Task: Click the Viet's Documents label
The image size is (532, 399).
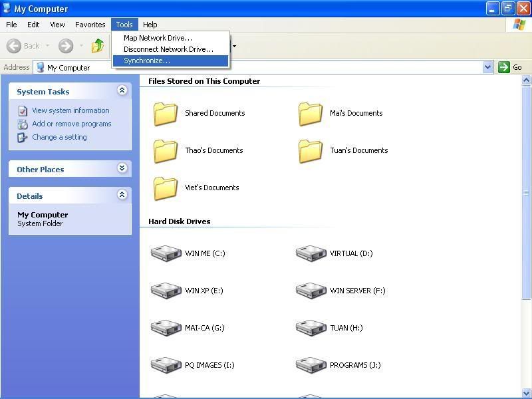Action: (x=212, y=188)
